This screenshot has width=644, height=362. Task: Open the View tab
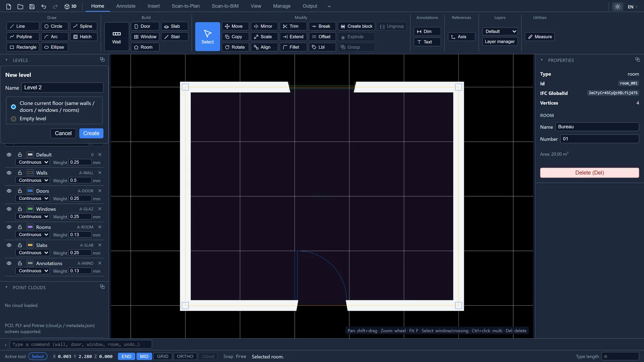[256, 6]
